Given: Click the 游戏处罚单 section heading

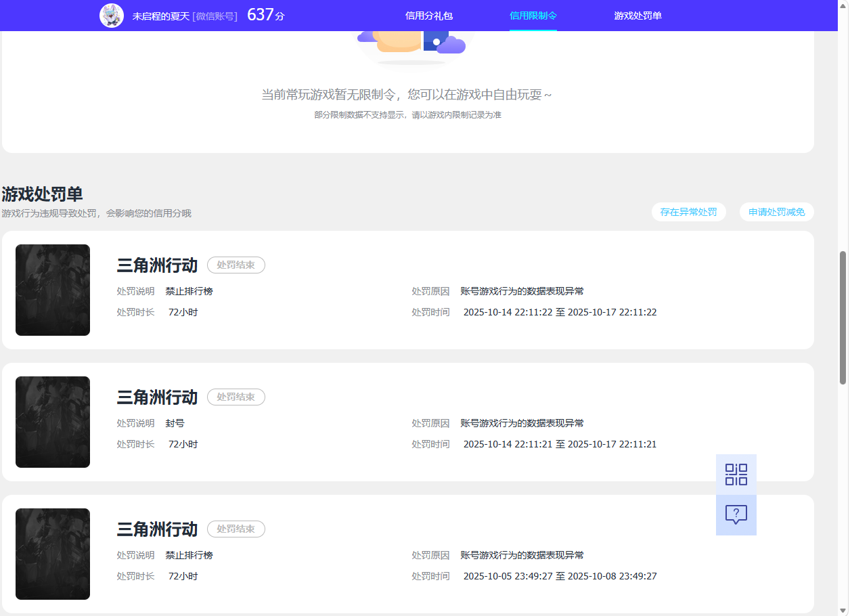Looking at the screenshot, I should [42, 194].
